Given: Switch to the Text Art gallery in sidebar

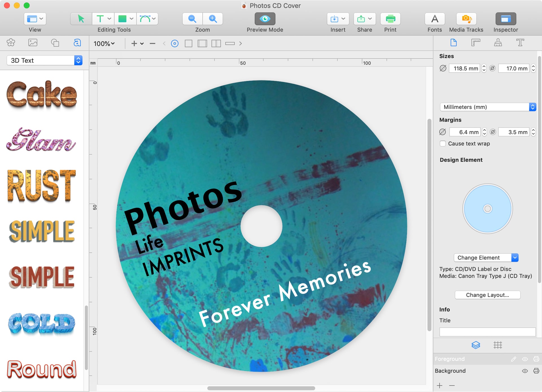Looking at the screenshot, I should [x=77, y=43].
